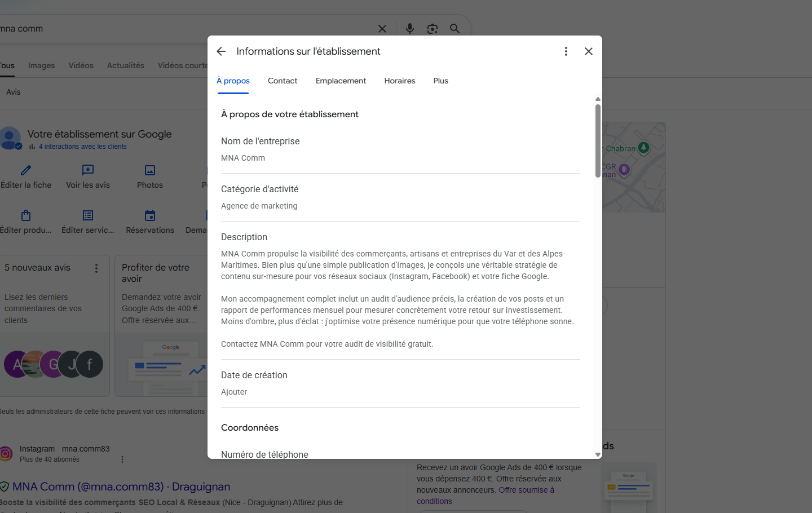The height and width of the screenshot is (513, 812).
Task: Open Offre soumise à conditions link
Action: 486,496
